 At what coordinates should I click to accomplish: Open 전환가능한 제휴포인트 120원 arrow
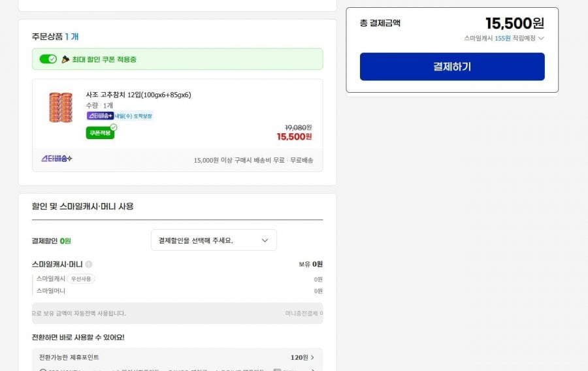tap(312, 358)
